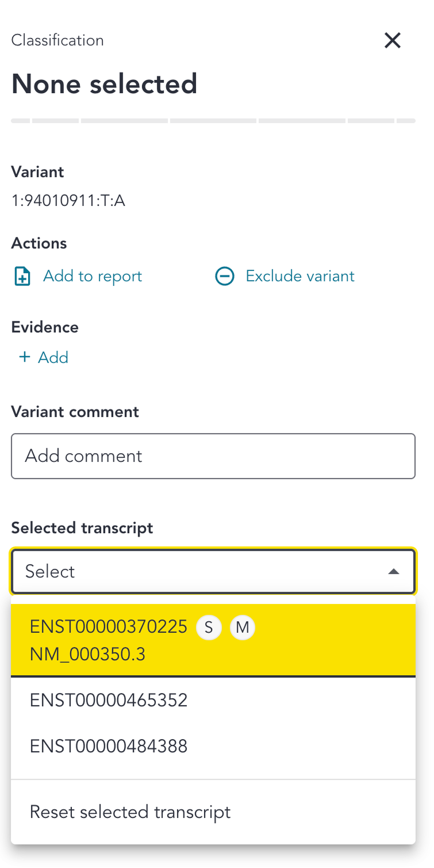434x868 pixels.
Task: Select transcript ENST00000465352 from the list
Action: 213,700
